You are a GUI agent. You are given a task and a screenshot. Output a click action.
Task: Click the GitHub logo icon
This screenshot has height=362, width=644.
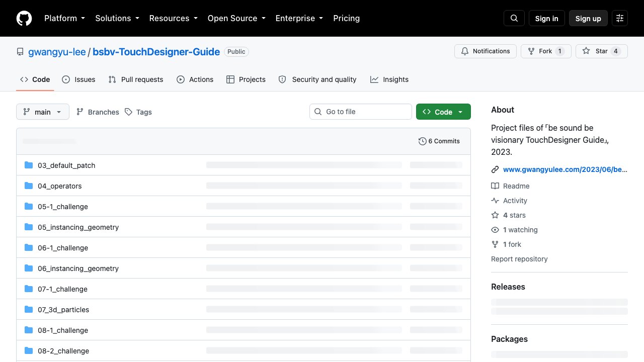coord(24,18)
